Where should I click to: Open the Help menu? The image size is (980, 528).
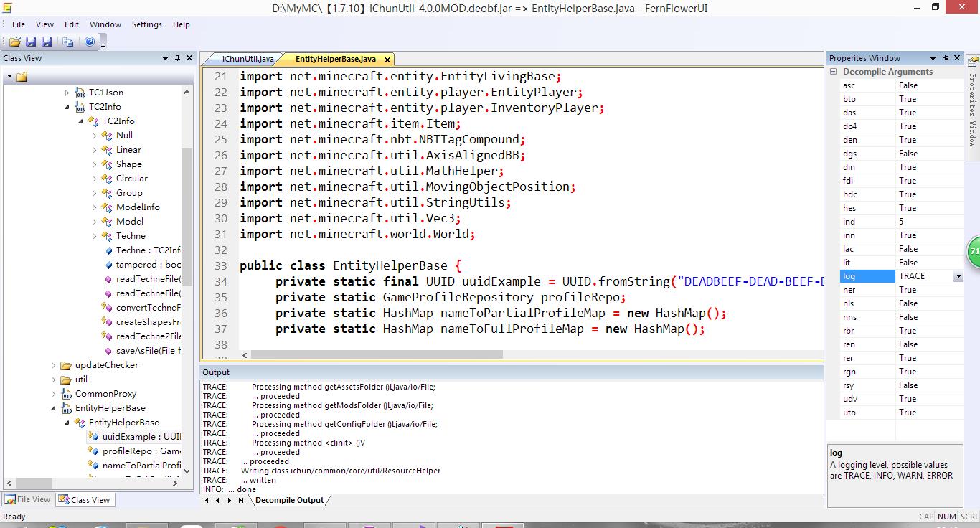(182, 24)
